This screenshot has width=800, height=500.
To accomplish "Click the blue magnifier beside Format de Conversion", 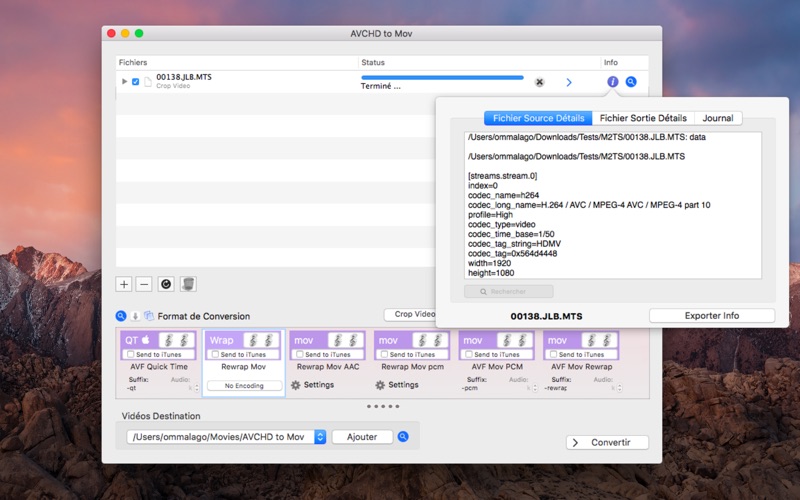I will pos(121,316).
